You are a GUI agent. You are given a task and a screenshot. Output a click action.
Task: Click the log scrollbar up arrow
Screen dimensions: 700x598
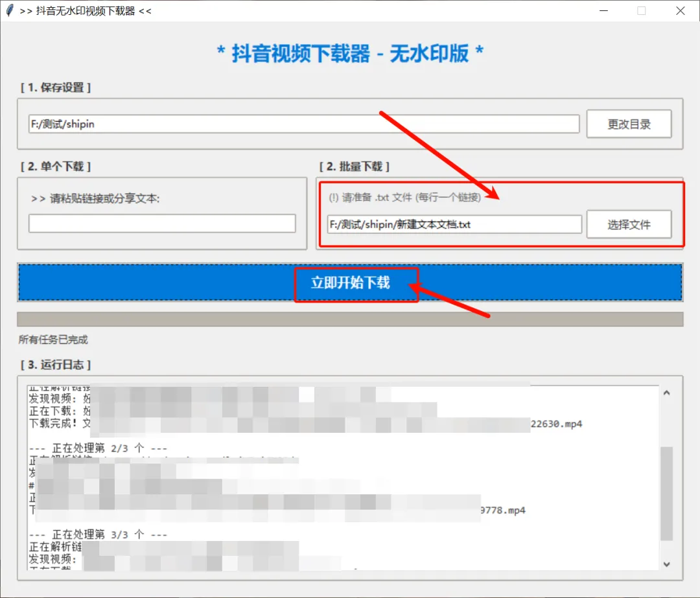(666, 393)
